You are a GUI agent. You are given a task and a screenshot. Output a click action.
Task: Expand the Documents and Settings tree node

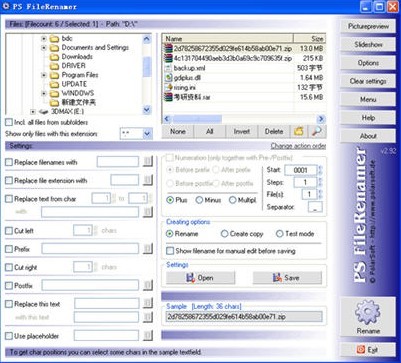point(44,48)
